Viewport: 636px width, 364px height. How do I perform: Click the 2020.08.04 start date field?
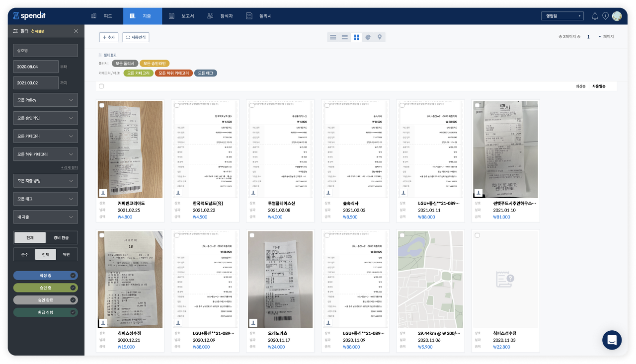click(36, 66)
